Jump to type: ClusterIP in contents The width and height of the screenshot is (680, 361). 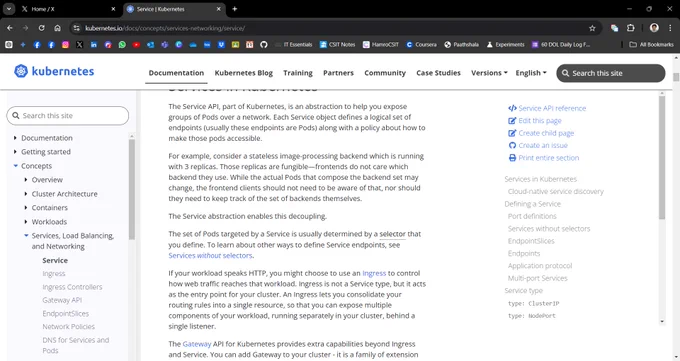tap(533, 303)
